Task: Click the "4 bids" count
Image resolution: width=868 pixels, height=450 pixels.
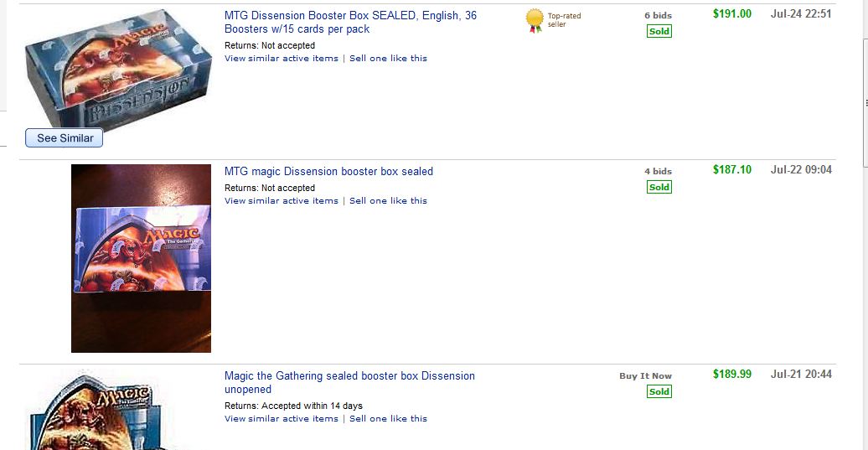Action: click(658, 172)
